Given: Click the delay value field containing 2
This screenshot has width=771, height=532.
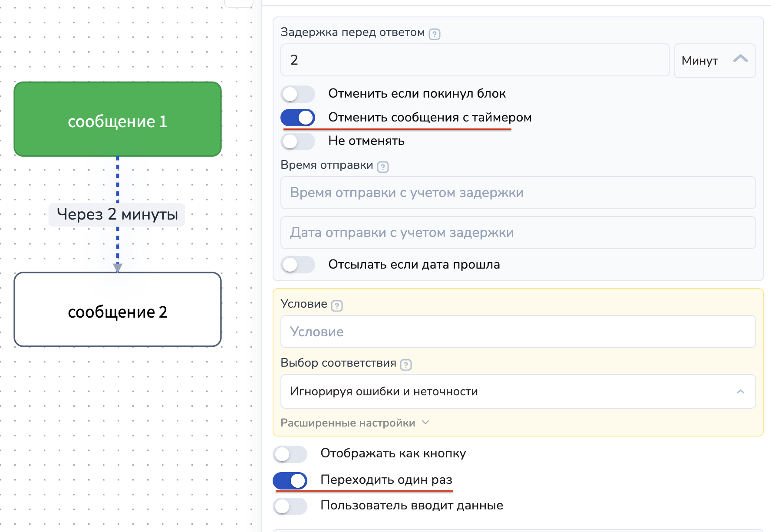Looking at the screenshot, I should coord(475,60).
